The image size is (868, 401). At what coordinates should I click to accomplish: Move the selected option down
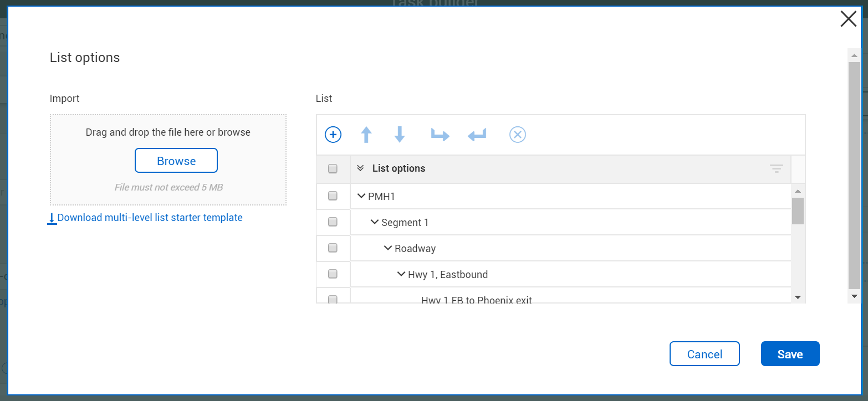(399, 134)
